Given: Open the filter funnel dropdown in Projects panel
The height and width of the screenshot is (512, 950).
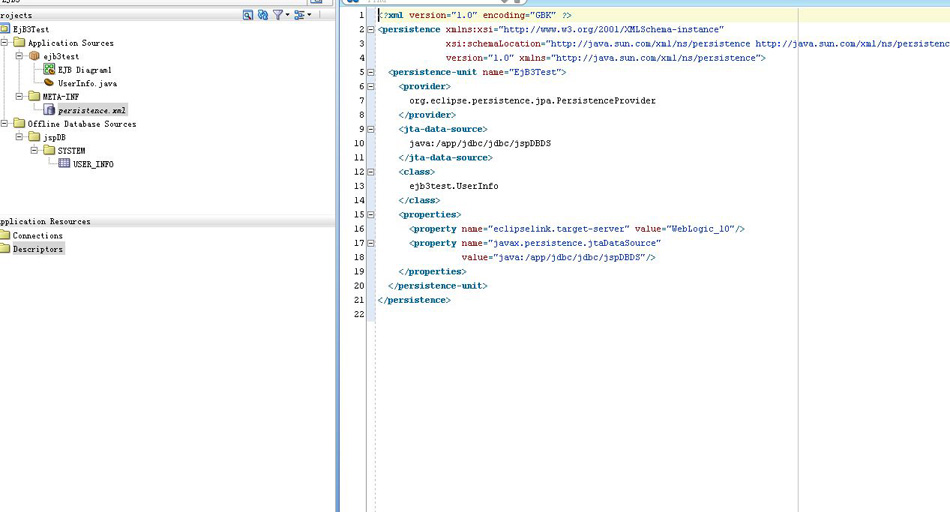Looking at the screenshot, I should 281,15.
